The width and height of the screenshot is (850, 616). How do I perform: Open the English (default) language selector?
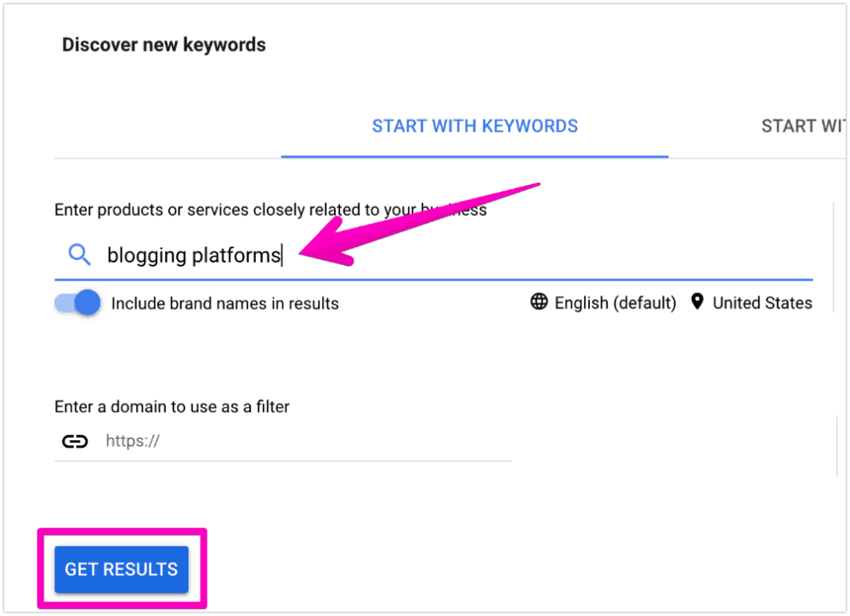coord(603,302)
